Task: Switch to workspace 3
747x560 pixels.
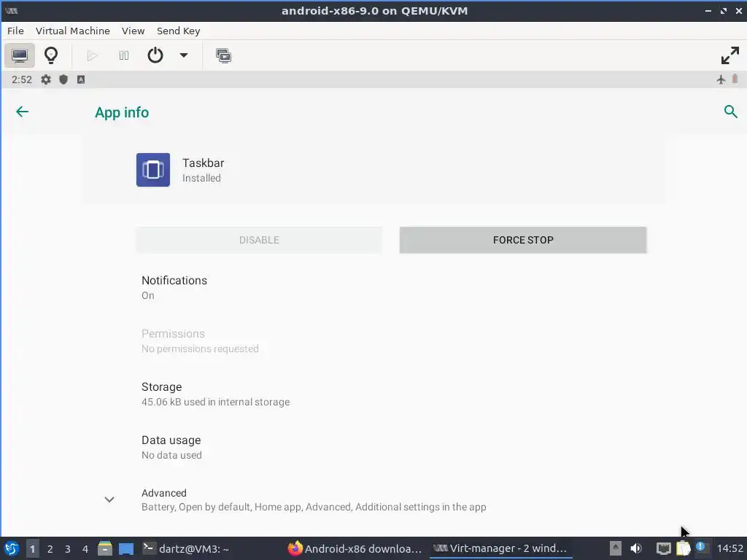Action: [68, 548]
